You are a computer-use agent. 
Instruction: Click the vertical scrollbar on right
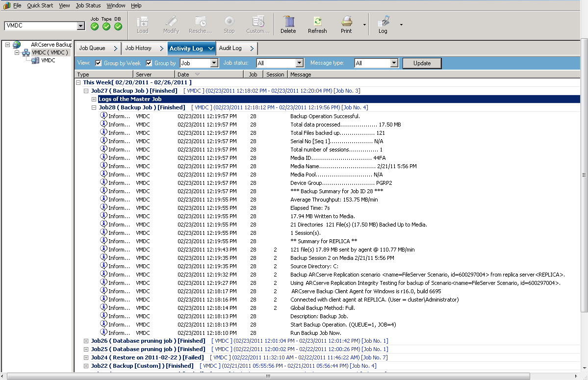(x=584, y=175)
